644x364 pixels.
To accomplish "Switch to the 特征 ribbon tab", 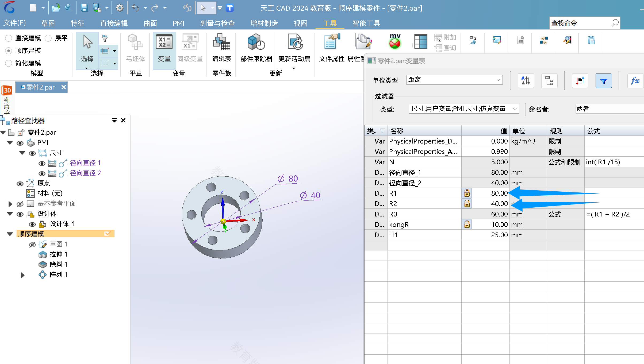I will [77, 23].
